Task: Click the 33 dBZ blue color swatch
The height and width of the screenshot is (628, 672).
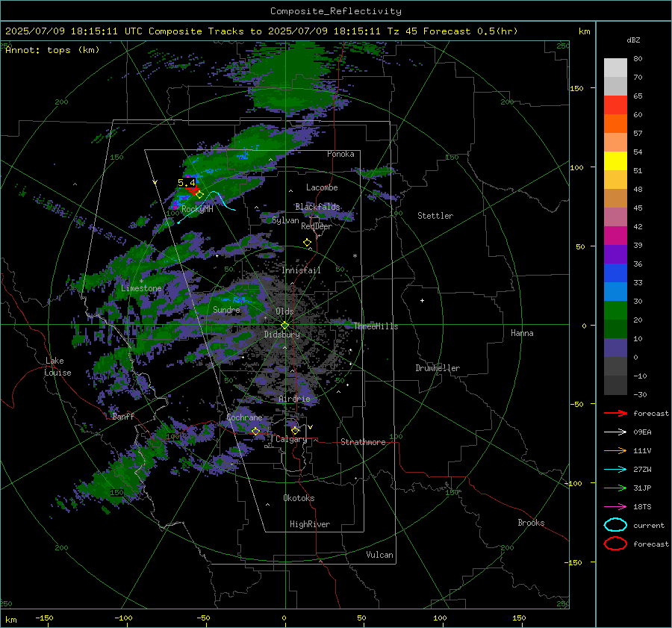Action: 615,273
